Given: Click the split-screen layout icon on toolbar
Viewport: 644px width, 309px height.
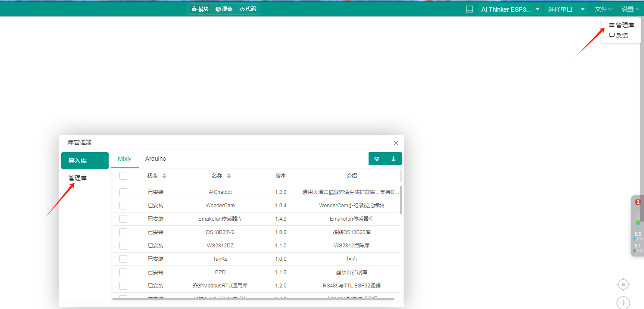Looking at the screenshot, I should (x=469, y=9).
